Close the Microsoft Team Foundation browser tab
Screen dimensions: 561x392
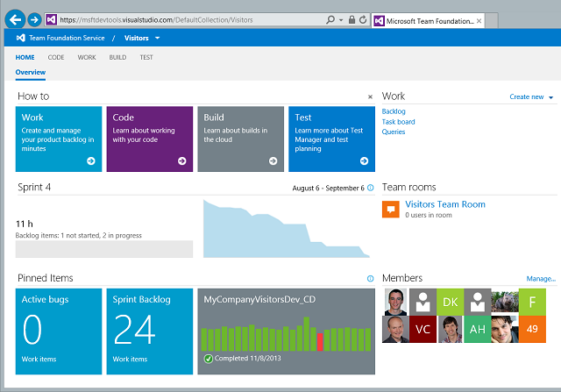click(x=479, y=21)
